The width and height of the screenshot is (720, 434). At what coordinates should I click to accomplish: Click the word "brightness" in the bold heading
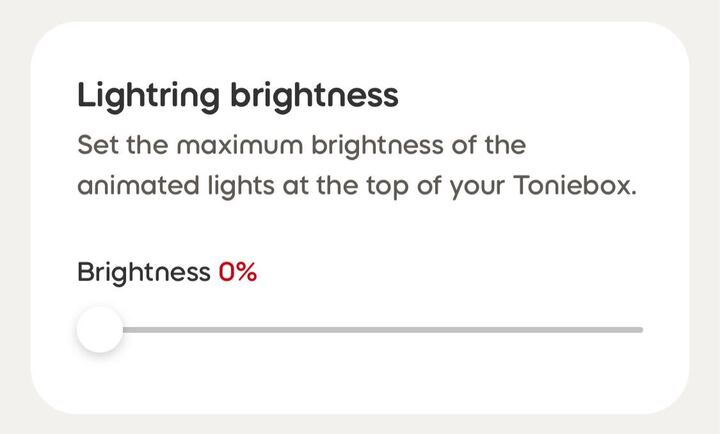tap(314, 96)
